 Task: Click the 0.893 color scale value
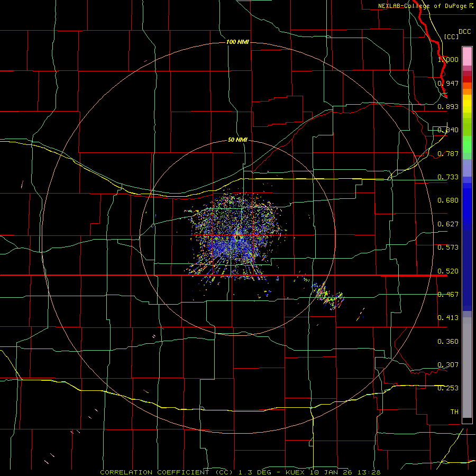coord(448,106)
